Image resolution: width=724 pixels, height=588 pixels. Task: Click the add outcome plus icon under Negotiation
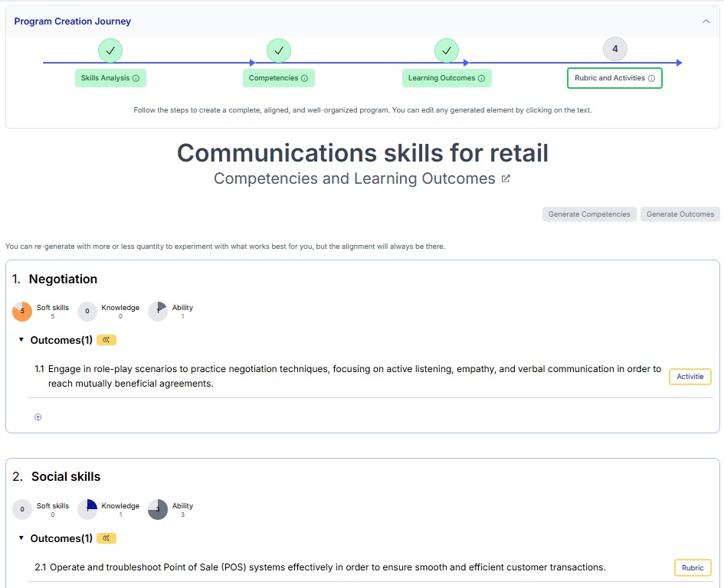point(38,416)
